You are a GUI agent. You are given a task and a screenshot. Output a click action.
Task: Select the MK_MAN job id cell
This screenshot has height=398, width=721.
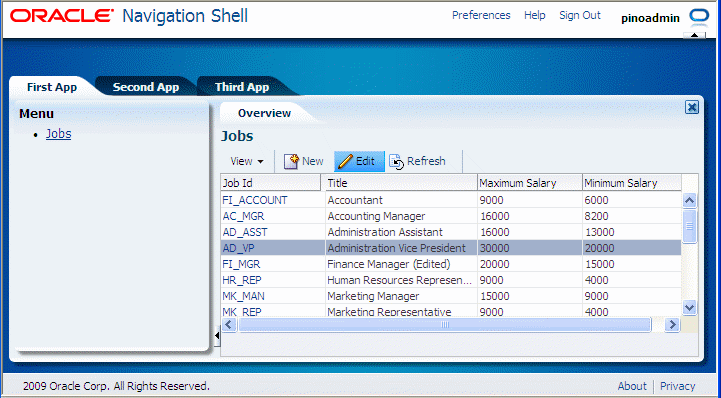click(273, 296)
